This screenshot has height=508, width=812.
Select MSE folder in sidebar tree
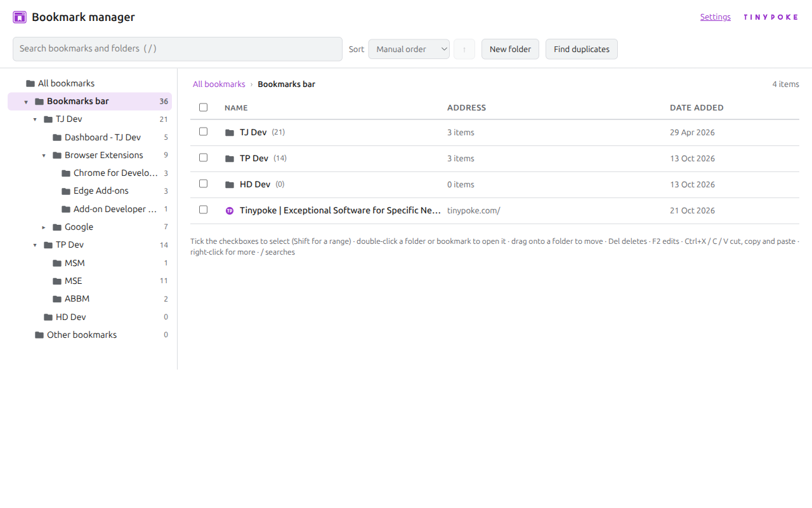[89, 281]
